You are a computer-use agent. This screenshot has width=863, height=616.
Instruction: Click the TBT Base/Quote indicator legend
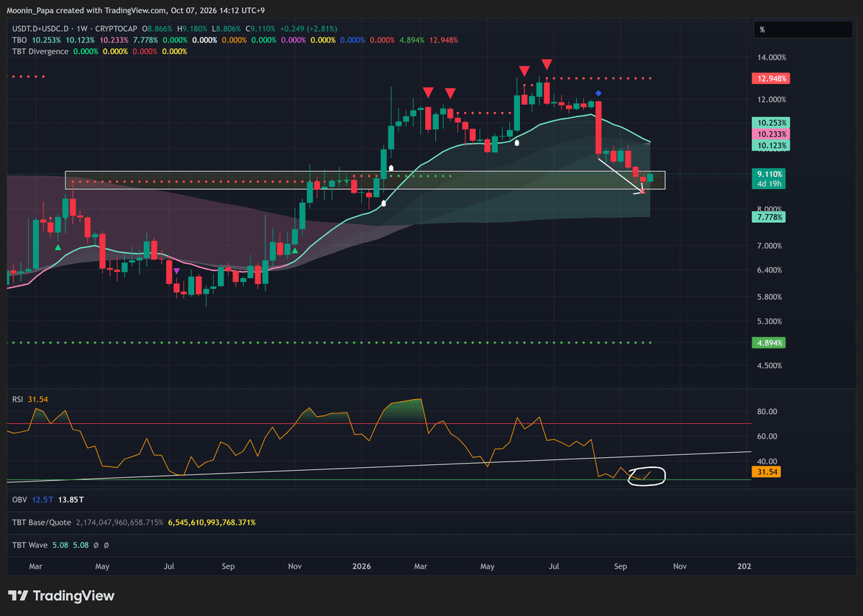click(42, 522)
